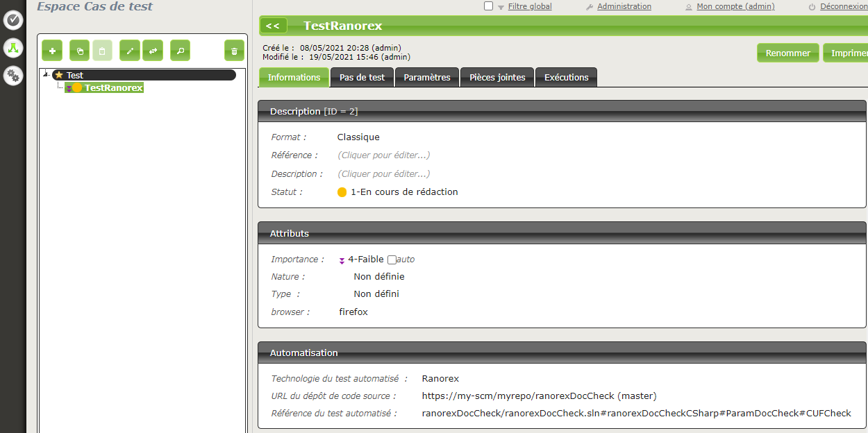Enable the Filtre global checkbox
This screenshot has height=433, width=868.
click(488, 6)
